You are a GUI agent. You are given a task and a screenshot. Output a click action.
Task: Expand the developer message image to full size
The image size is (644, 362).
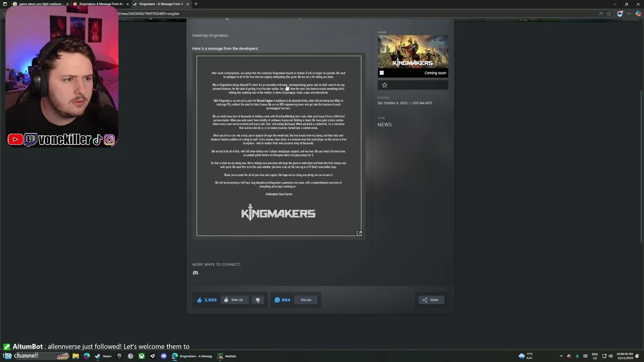pos(359,233)
